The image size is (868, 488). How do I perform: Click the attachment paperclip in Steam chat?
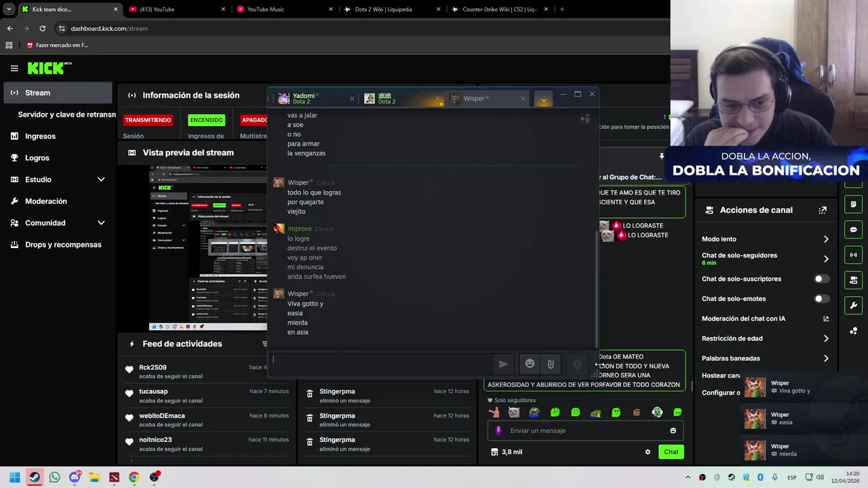coord(551,364)
